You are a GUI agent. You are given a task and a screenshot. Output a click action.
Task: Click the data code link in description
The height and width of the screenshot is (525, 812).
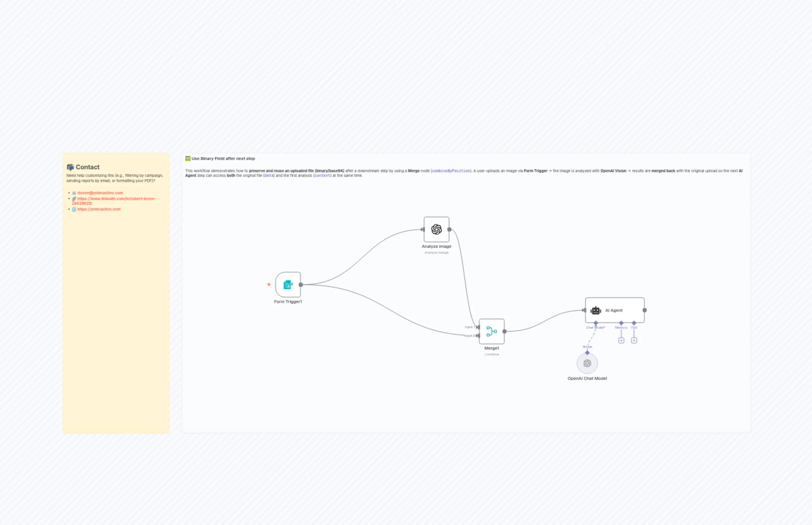tap(269, 176)
